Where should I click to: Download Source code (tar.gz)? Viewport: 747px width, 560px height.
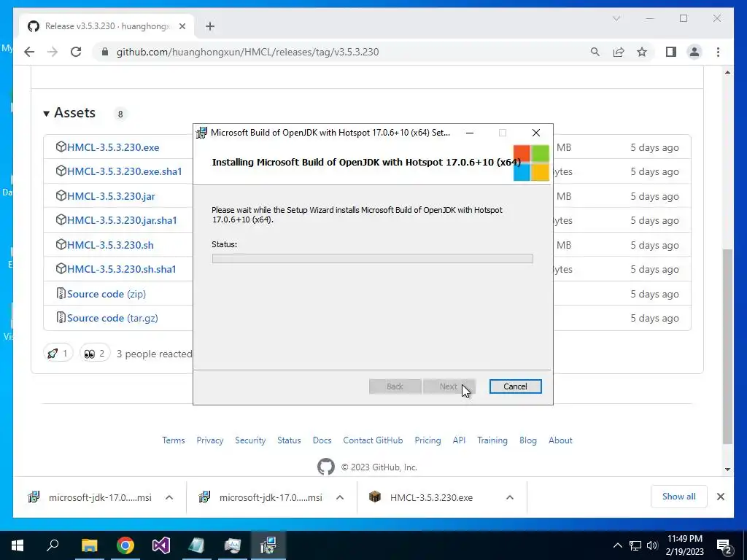[112, 318]
